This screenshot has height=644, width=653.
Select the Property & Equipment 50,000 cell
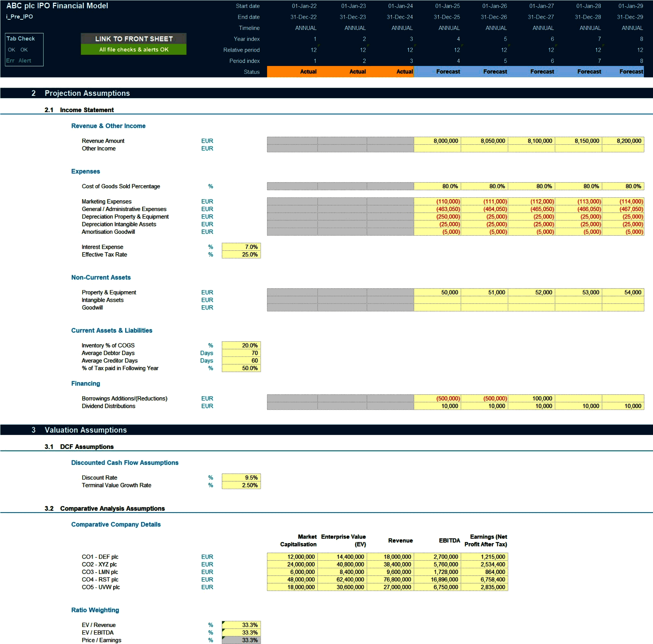coord(437,293)
